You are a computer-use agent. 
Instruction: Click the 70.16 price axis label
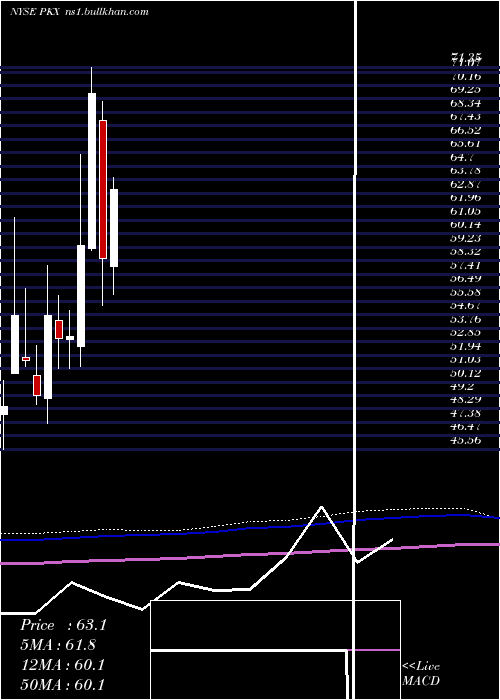pyautogui.click(x=466, y=76)
